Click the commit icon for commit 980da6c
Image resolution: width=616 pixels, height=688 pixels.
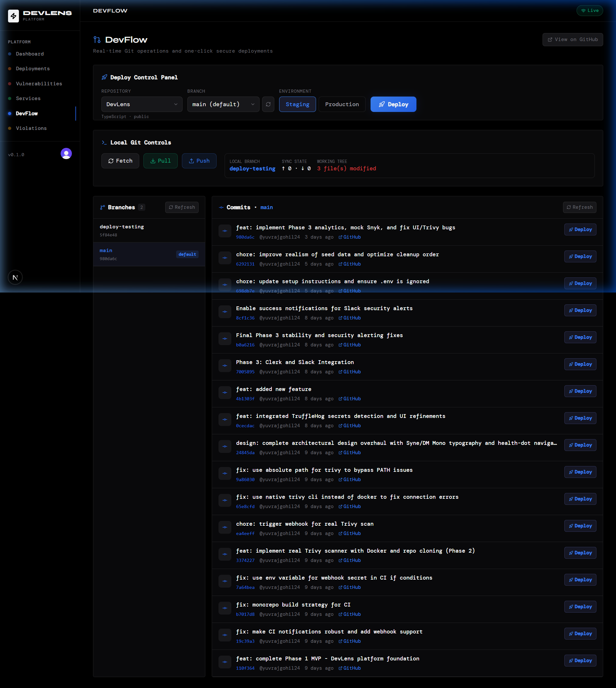(225, 231)
